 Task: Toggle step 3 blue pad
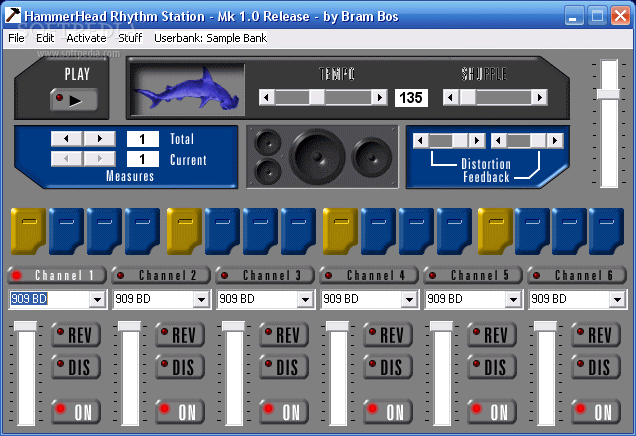coord(105,231)
